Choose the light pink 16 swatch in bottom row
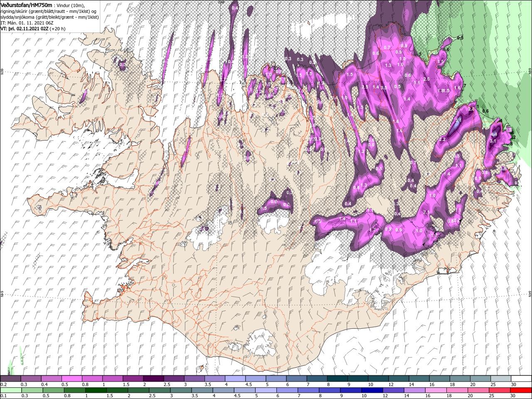 click(436, 390)
